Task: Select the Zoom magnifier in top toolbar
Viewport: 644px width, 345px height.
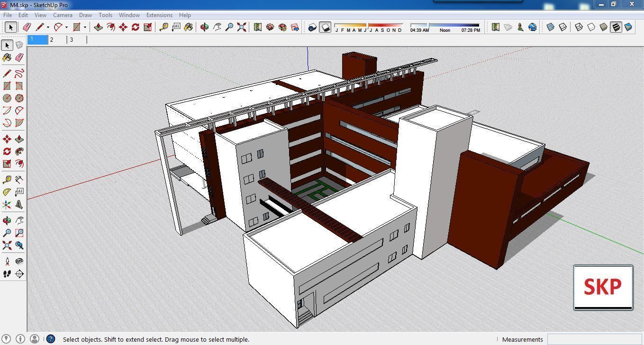Action: [229, 27]
